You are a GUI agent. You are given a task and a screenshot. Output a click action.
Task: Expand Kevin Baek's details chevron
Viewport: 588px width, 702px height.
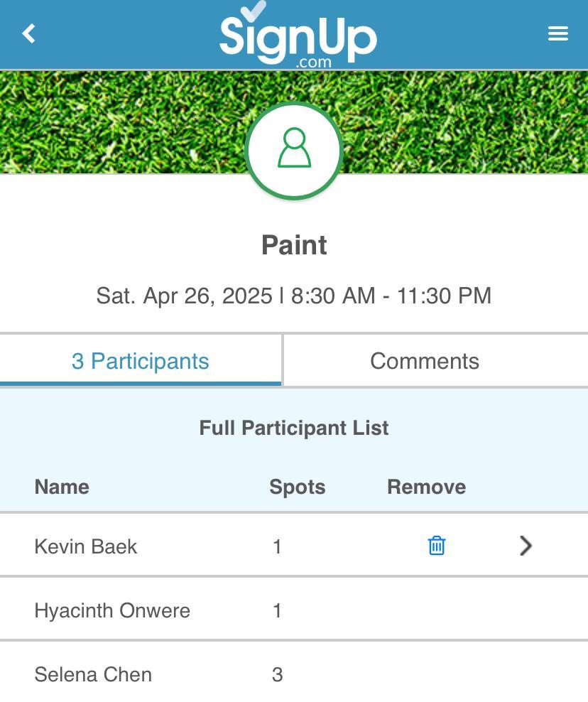(526, 546)
